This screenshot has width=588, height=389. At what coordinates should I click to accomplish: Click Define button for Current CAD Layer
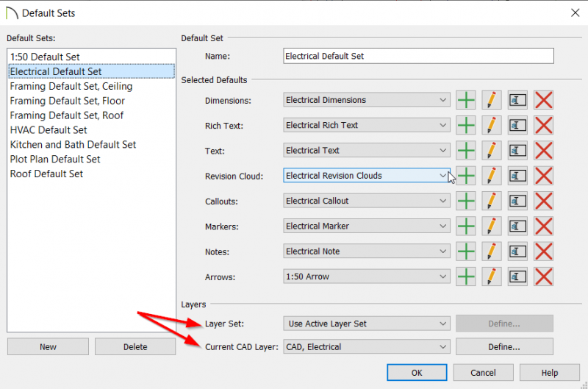504,346
